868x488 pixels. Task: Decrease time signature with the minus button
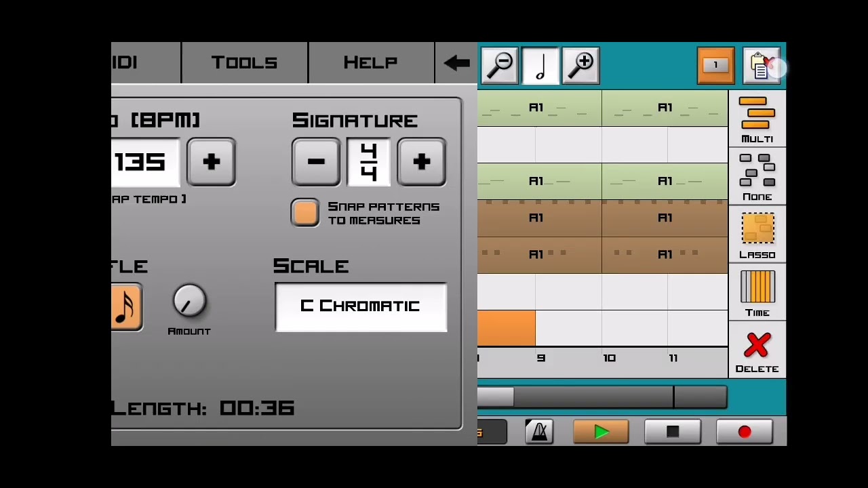tap(316, 162)
